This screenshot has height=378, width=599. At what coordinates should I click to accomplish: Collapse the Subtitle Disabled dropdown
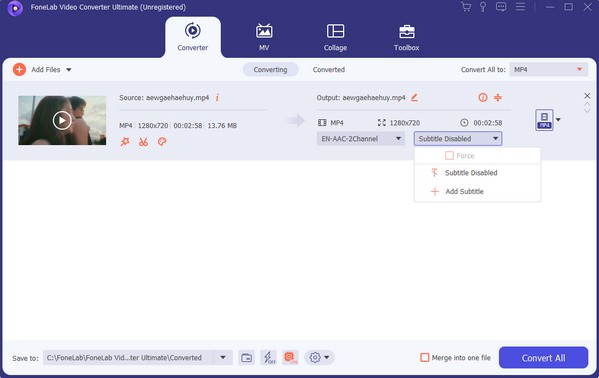coord(458,139)
